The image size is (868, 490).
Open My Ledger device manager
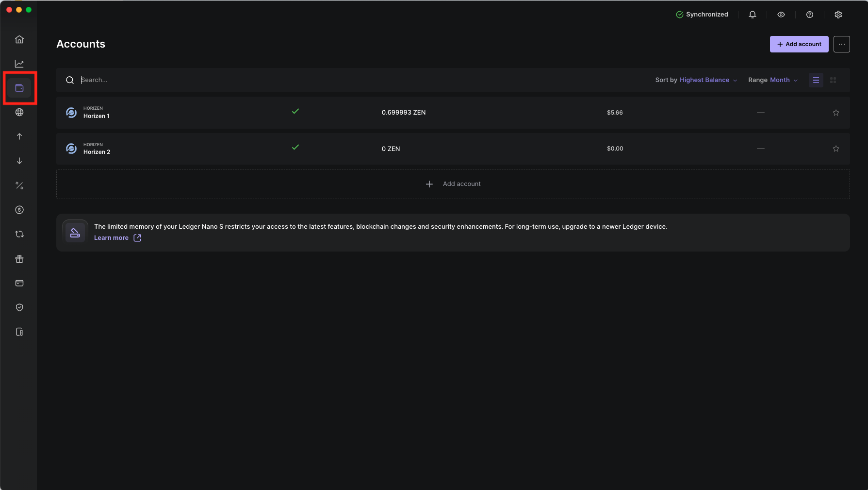point(19,331)
